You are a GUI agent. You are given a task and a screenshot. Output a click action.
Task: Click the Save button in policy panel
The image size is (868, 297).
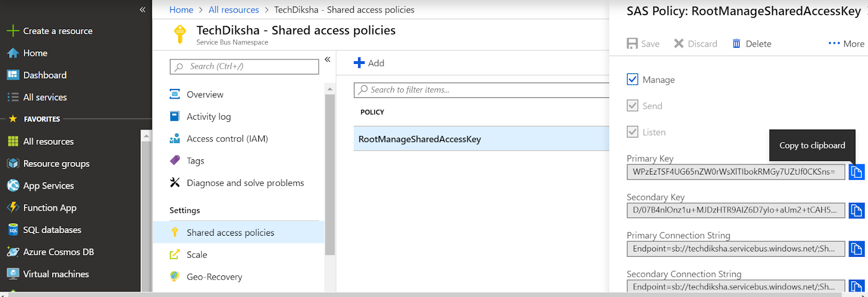coord(643,44)
